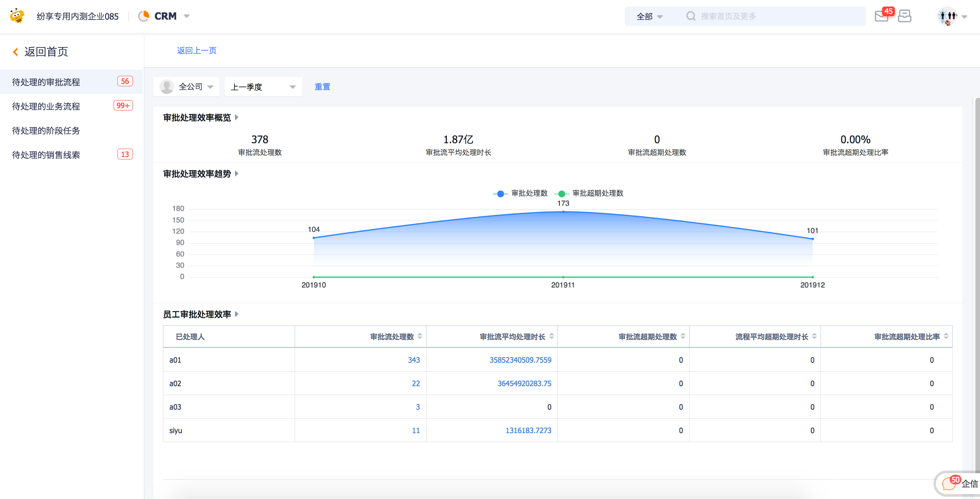This screenshot has width=980, height=499.
Task: Expand 员工审批处理效率 section arrow
Action: (x=237, y=314)
